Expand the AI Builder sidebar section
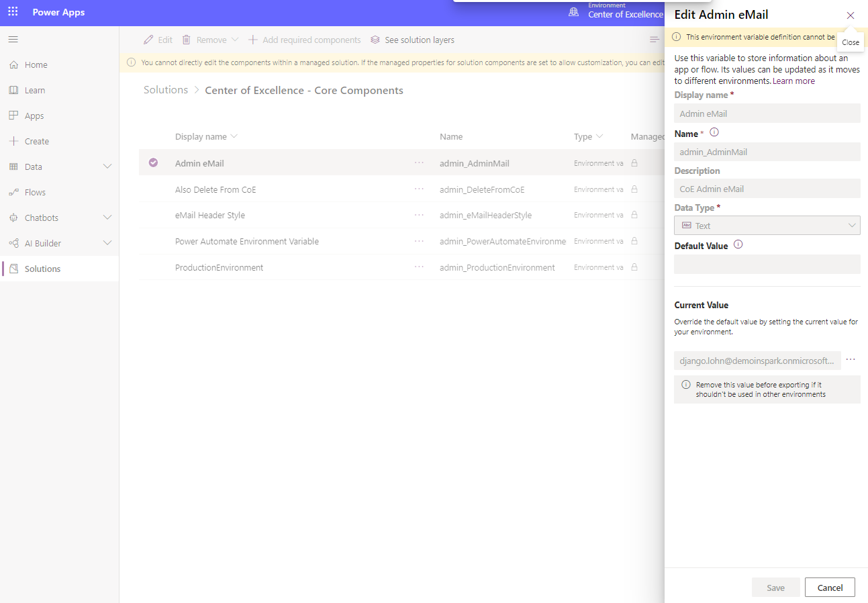868x603 pixels. [107, 242]
